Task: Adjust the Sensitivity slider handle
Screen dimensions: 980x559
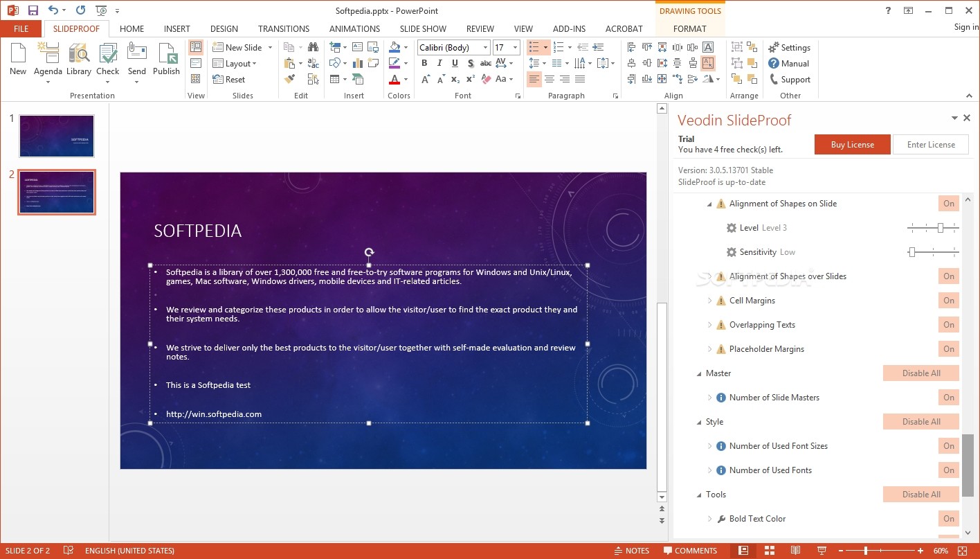Action: (x=912, y=252)
